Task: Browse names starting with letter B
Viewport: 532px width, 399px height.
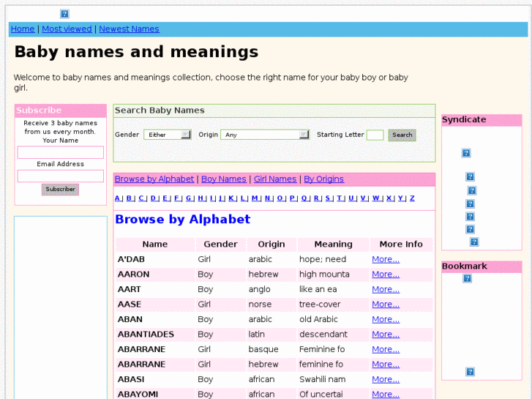Action: pyautogui.click(x=129, y=198)
